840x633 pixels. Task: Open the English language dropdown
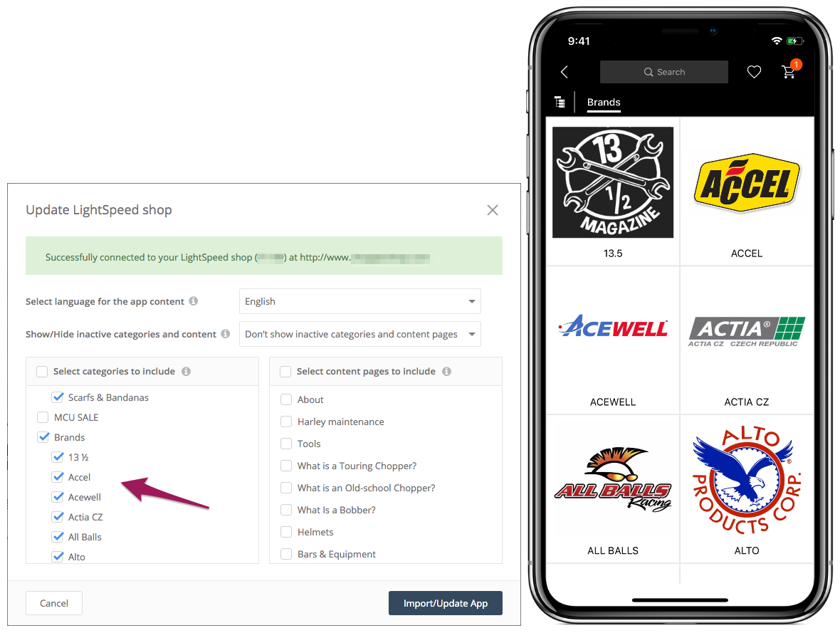pyautogui.click(x=360, y=301)
